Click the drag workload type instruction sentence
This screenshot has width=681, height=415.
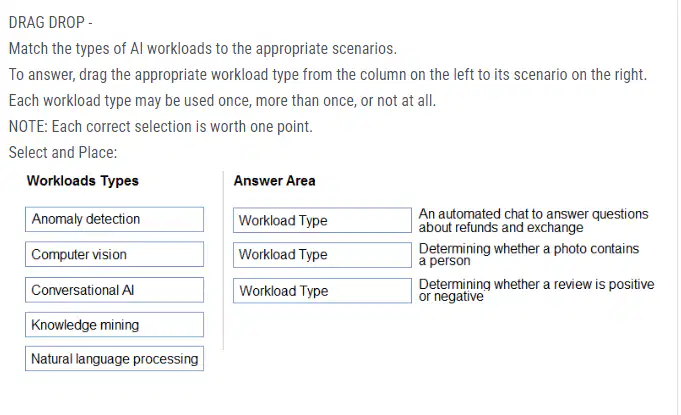point(328,74)
